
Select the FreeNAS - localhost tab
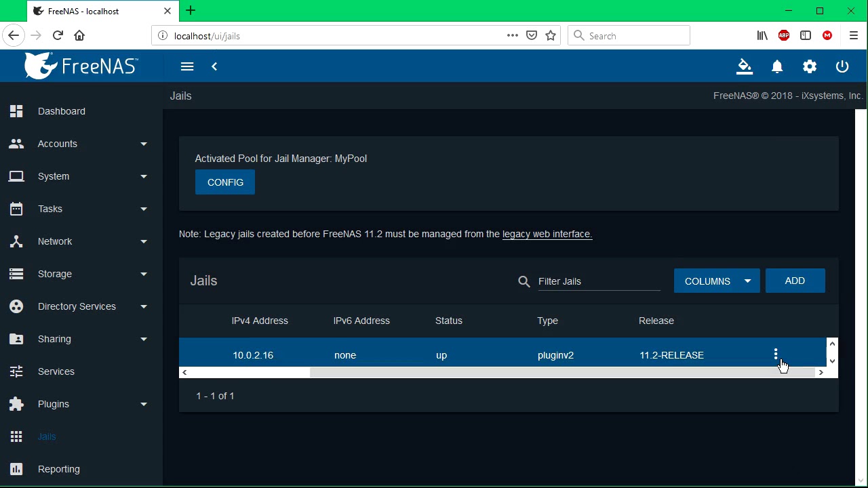coord(102,11)
